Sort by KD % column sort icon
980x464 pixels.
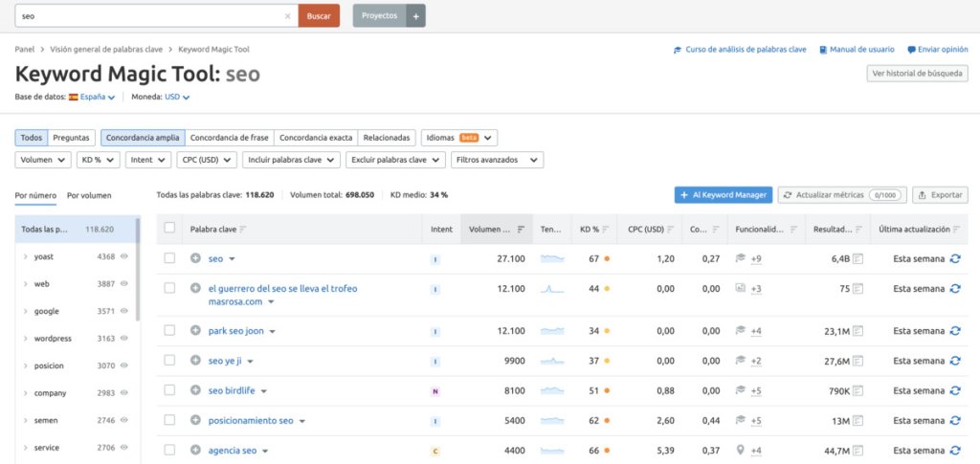pos(605,230)
